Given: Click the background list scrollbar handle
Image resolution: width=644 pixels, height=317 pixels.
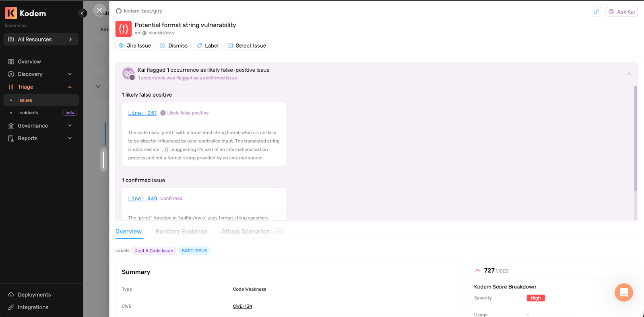Looking at the screenshot, I should tap(103, 160).
